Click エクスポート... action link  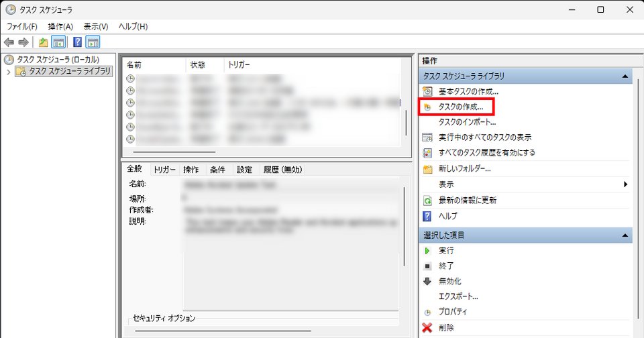(458, 296)
